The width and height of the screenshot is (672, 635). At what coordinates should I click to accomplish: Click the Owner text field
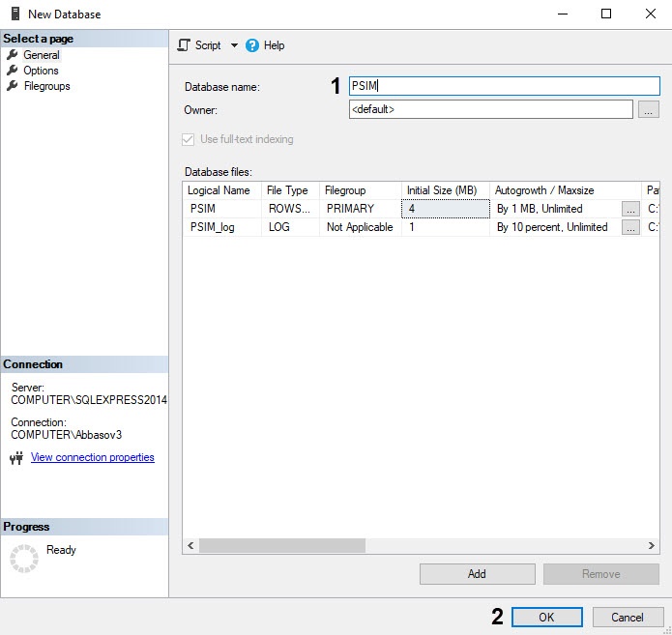pos(490,109)
